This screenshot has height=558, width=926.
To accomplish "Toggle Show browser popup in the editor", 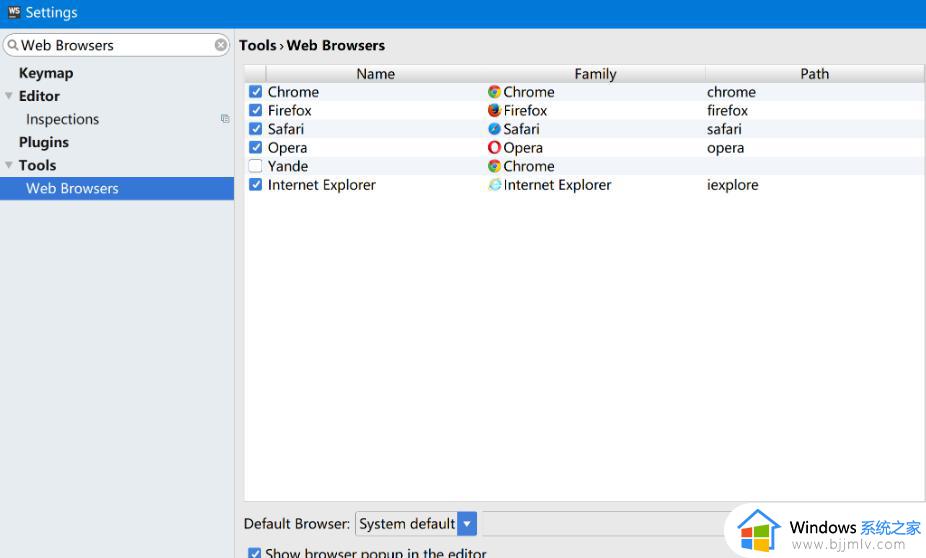I will tap(255, 553).
